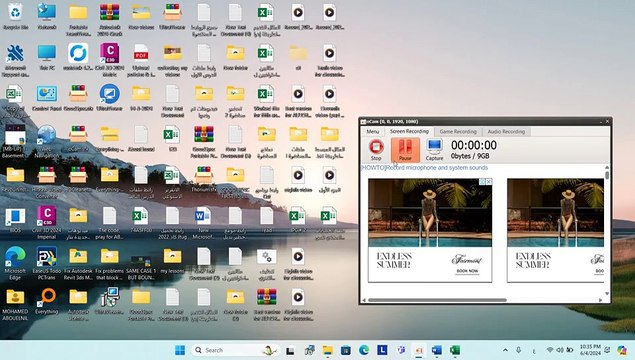
Task: Select the Civil 3D 2024 Imperial shortcut
Action: point(47,222)
